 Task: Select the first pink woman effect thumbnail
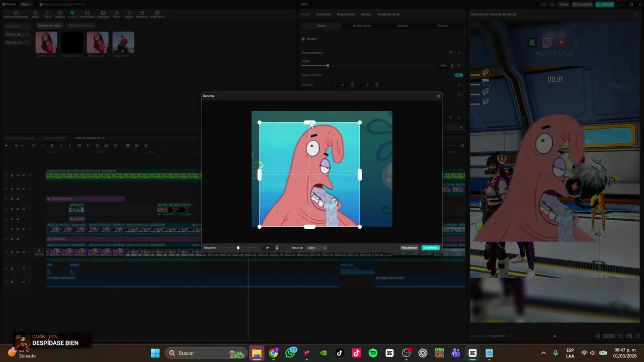(x=46, y=43)
